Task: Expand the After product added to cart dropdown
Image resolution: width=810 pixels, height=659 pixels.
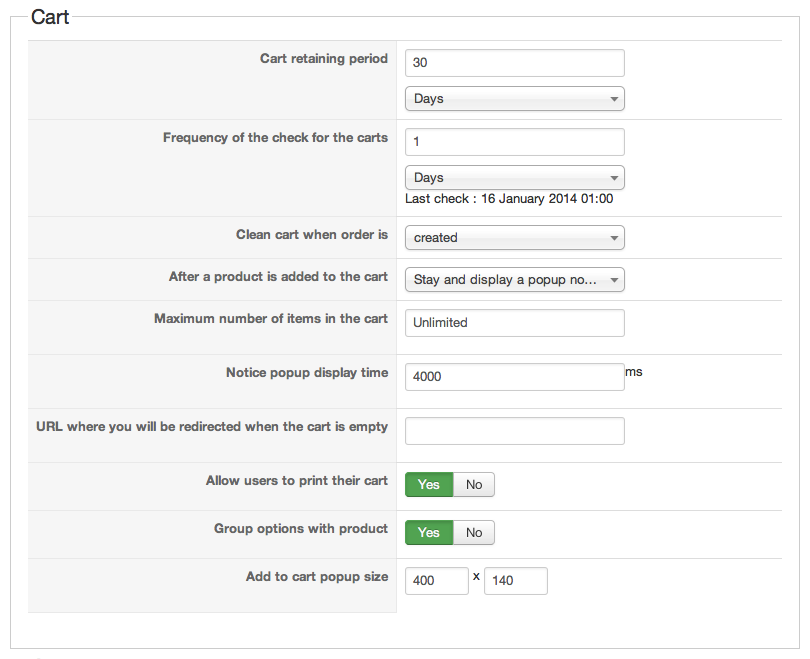Action: click(x=514, y=280)
